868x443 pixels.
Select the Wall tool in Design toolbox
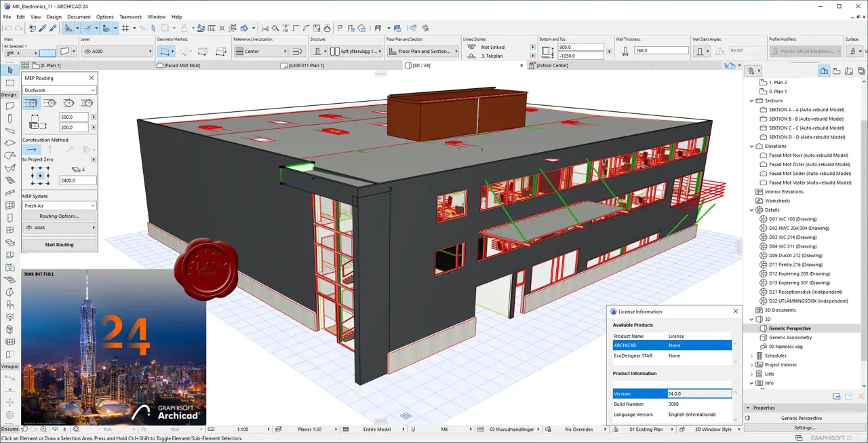tap(9, 106)
